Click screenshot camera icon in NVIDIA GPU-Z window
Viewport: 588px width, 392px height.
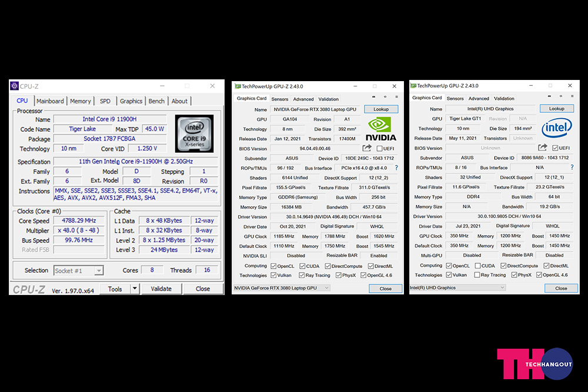point(373,97)
